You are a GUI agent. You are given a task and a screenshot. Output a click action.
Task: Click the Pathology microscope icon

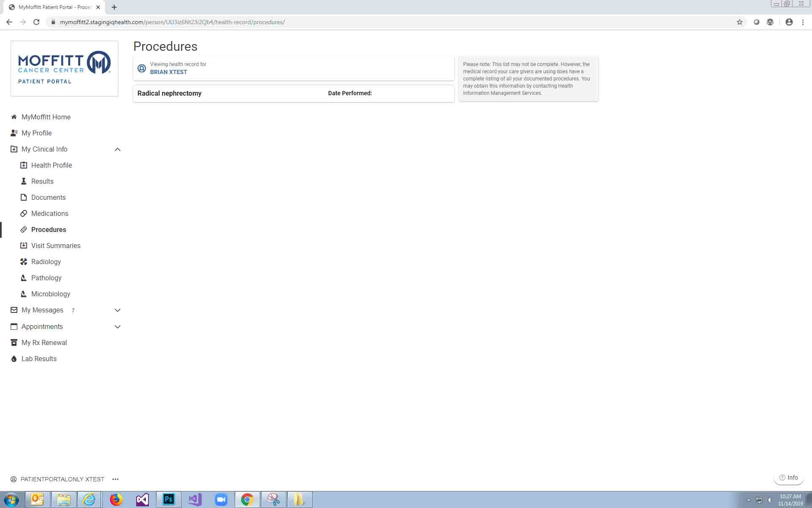point(24,278)
